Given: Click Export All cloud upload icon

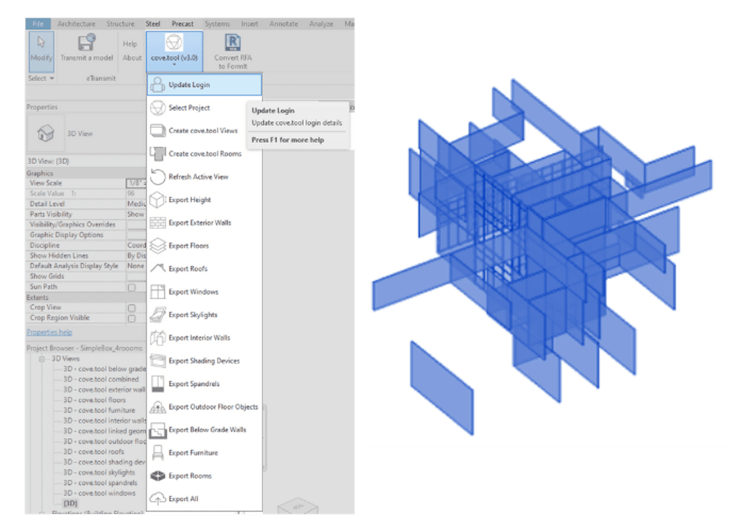Looking at the screenshot, I should tap(158, 499).
